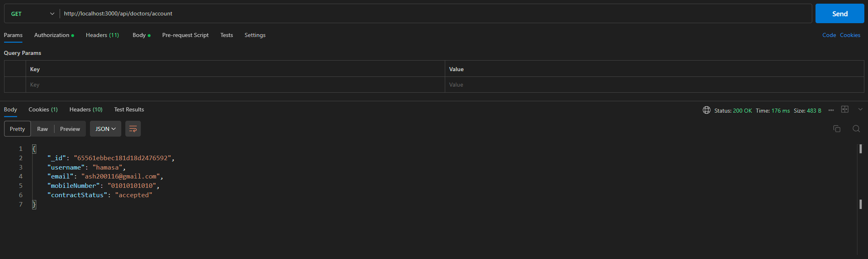868x259 pixels.
Task: Open the Cookies link near Code
Action: tap(850, 35)
